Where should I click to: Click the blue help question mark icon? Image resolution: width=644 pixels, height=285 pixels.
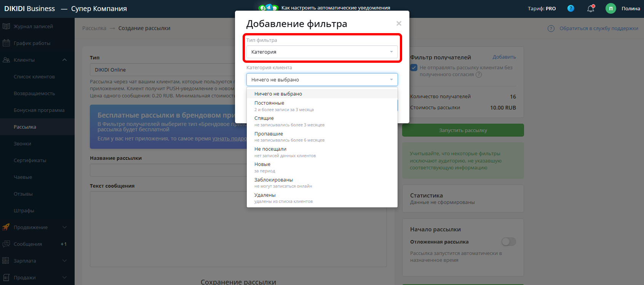pos(570,8)
